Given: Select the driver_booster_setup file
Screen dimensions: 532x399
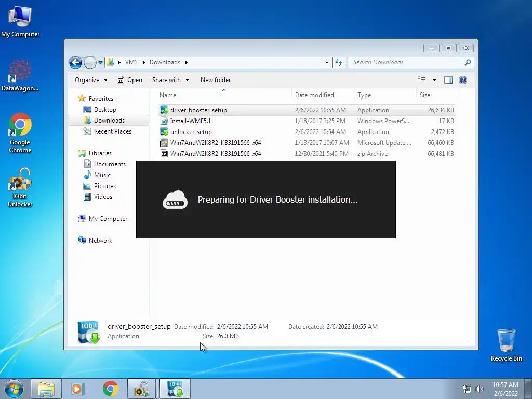Looking at the screenshot, I should (x=307, y=110).
